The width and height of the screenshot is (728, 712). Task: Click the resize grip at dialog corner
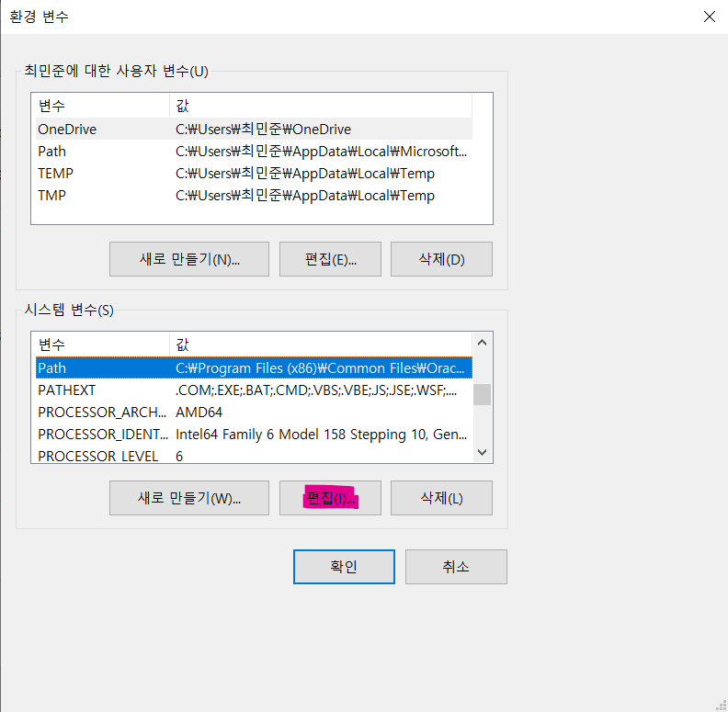(x=722, y=706)
